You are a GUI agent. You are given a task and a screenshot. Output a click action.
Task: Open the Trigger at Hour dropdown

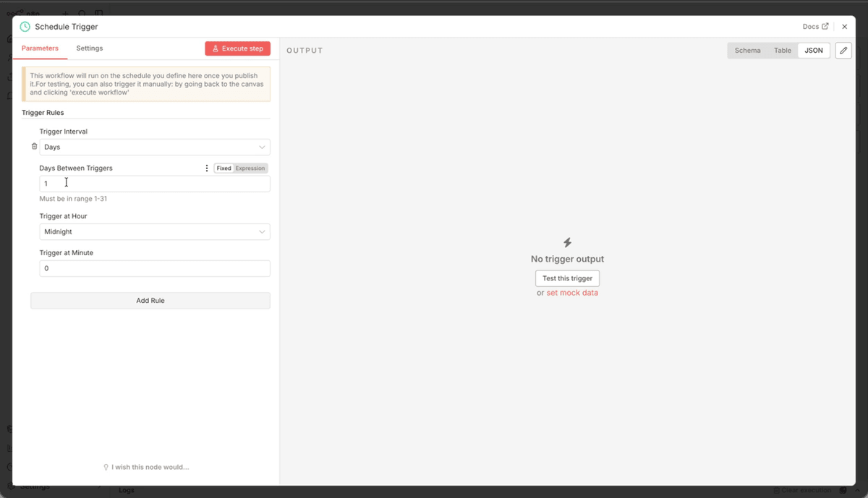coord(154,231)
